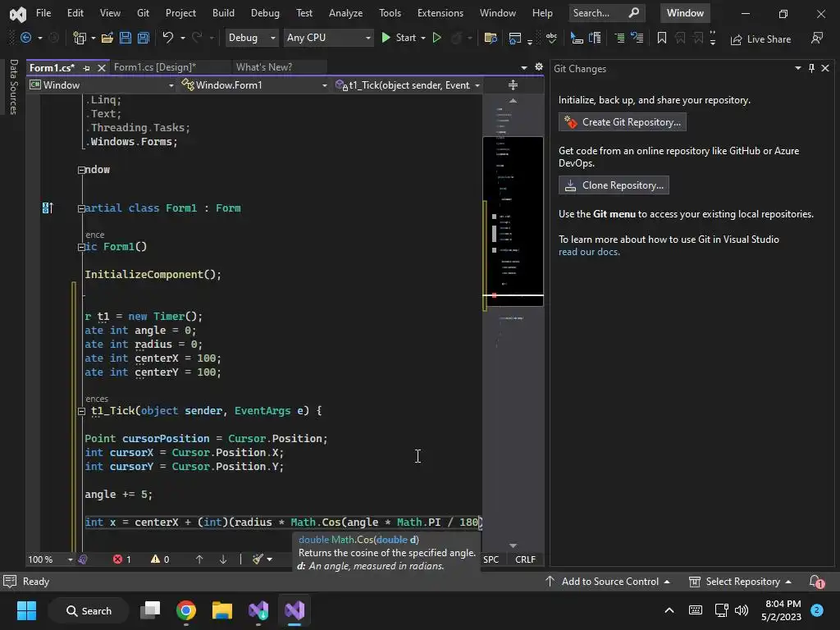Undo the last edit
840x630 pixels.
click(168, 38)
